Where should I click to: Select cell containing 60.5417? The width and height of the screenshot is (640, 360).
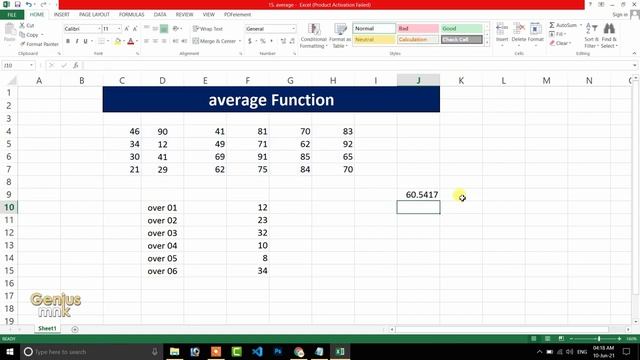(x=418, y=195)
